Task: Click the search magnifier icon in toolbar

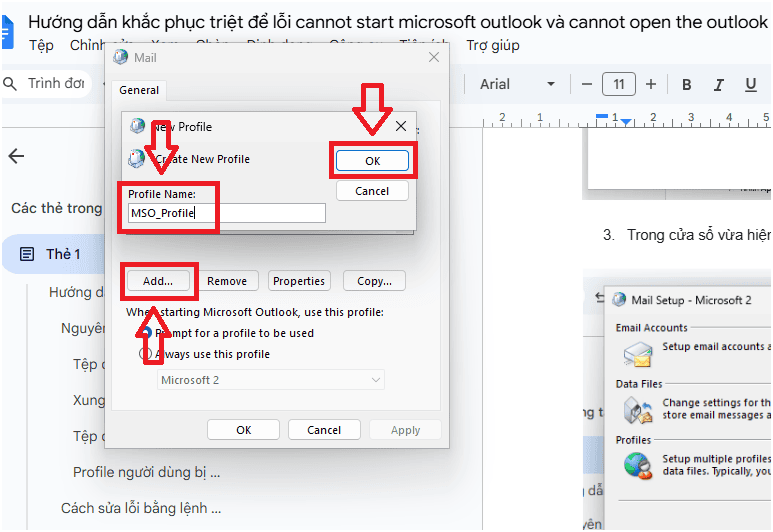Action: (10, 83)
